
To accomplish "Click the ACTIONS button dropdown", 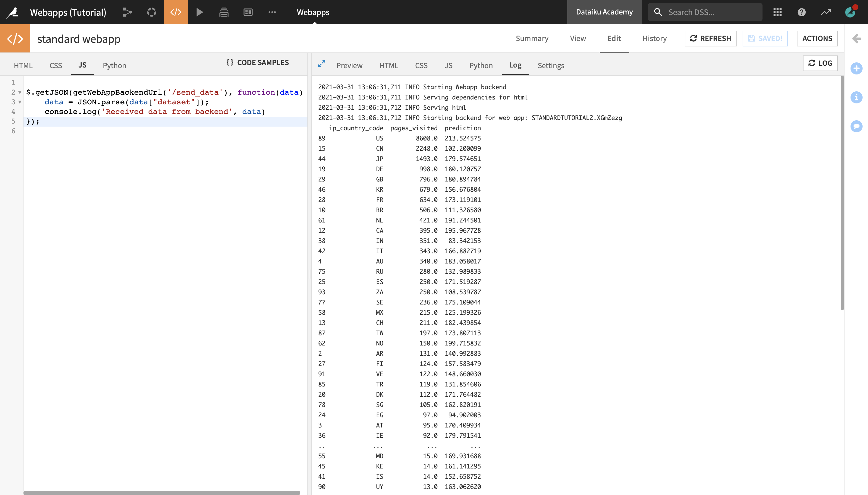I will pyautogui.click(x=817, y=39).
